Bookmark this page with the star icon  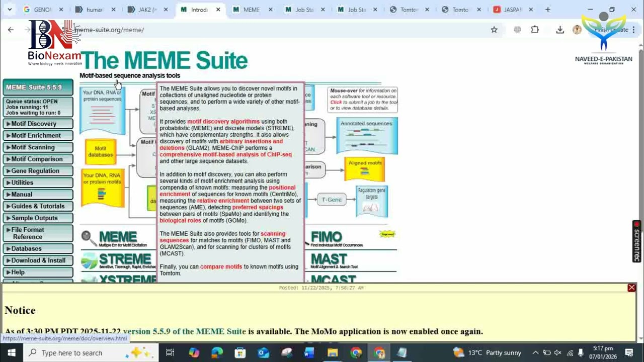click(494, 30)
